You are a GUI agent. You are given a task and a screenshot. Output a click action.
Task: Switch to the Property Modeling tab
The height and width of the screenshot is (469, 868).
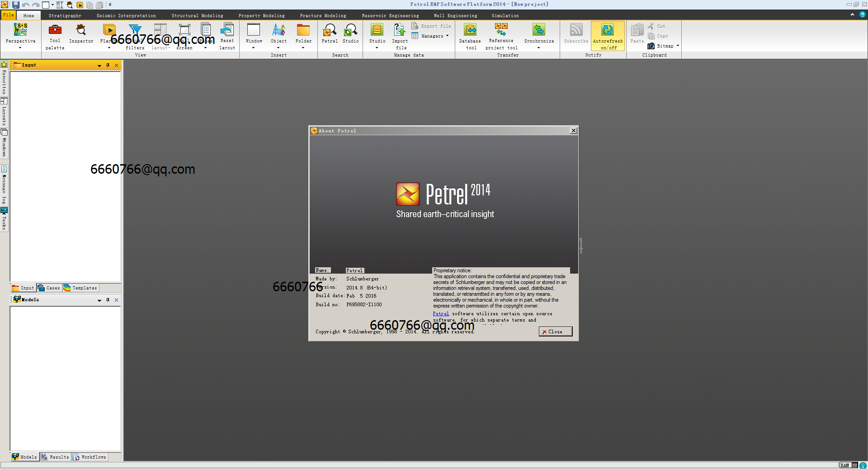(262, 15)
